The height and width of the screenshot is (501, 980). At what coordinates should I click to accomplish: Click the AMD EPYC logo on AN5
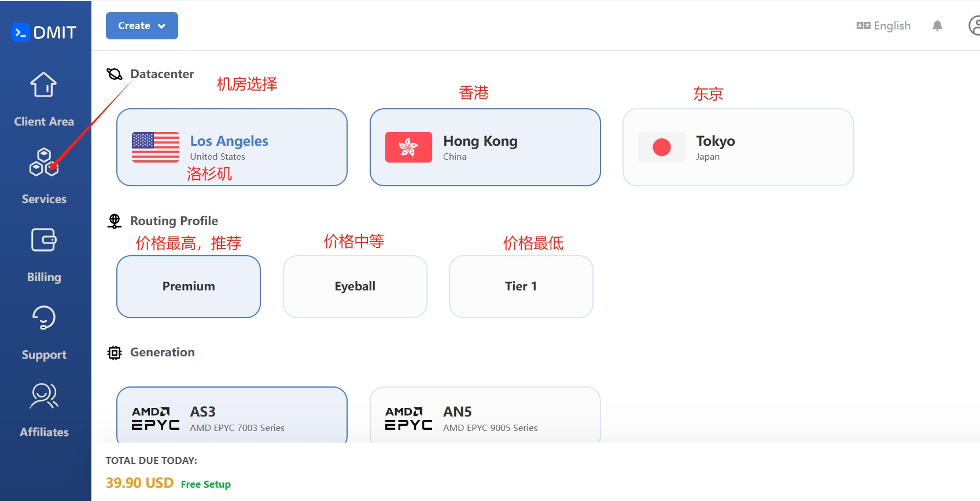(408, 418)
